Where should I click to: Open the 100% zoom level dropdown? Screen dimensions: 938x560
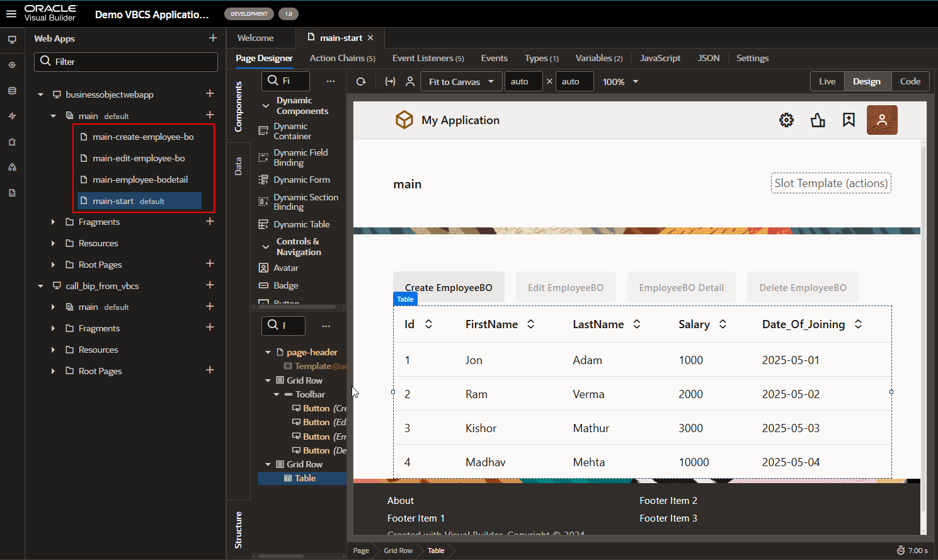tap(620, 81)
